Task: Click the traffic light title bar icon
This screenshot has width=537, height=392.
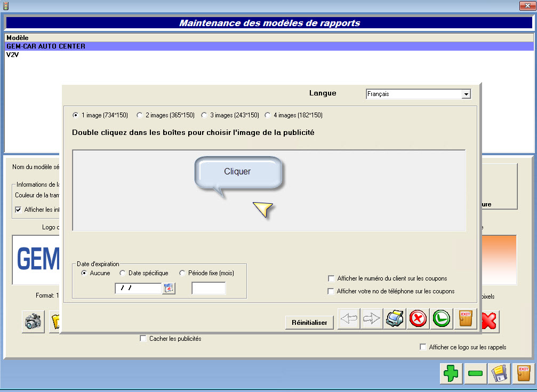Action: click(5, 5)
